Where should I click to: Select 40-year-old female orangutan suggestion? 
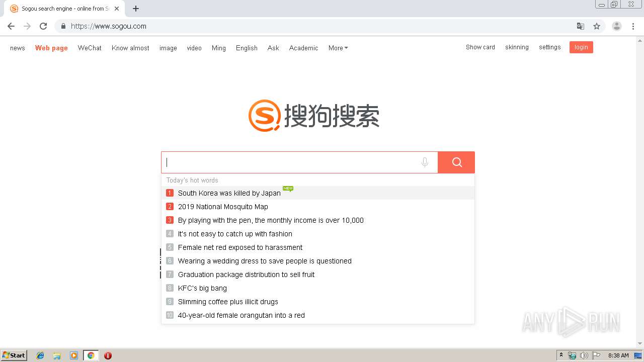tap(317, 315)
